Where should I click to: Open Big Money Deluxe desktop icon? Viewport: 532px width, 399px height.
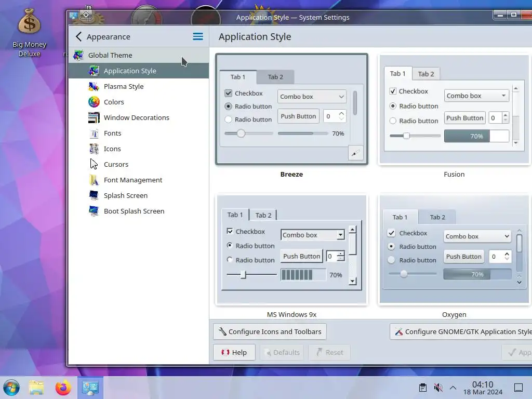(29, 33)
